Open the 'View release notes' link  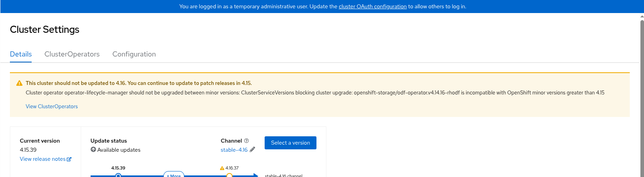pos(43,159)
